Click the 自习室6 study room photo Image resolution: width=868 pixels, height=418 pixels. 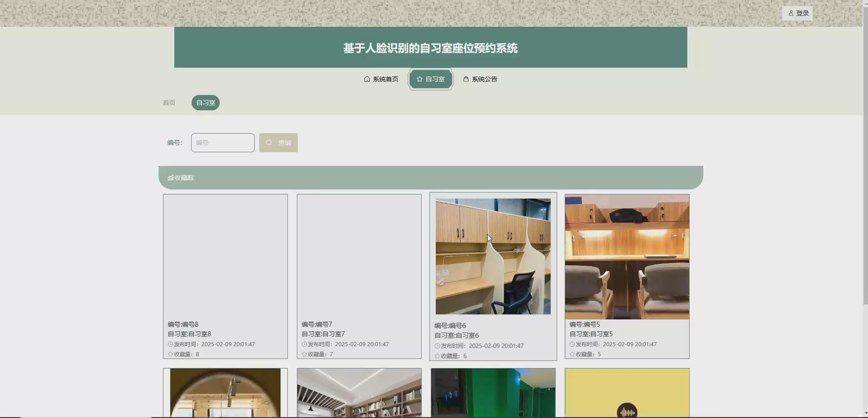click(x=493, y=256)
